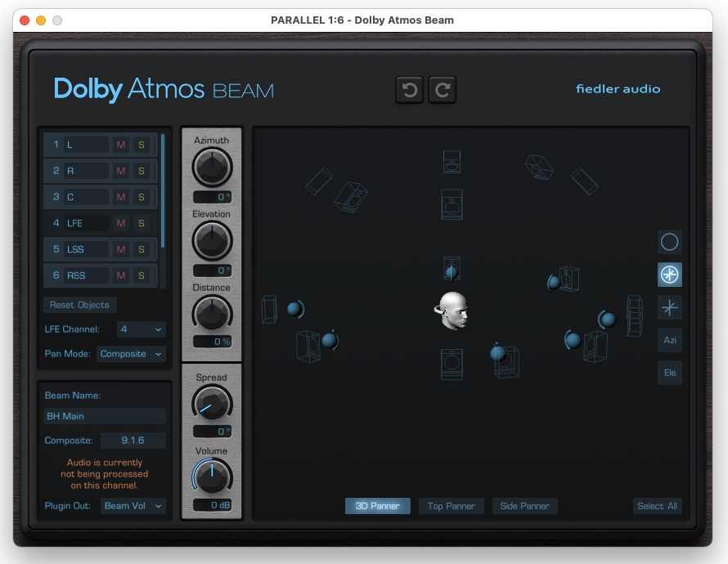Mute channel 6 RSS
The width and height of the screenshot is (728, 564).
click(121, 275)
